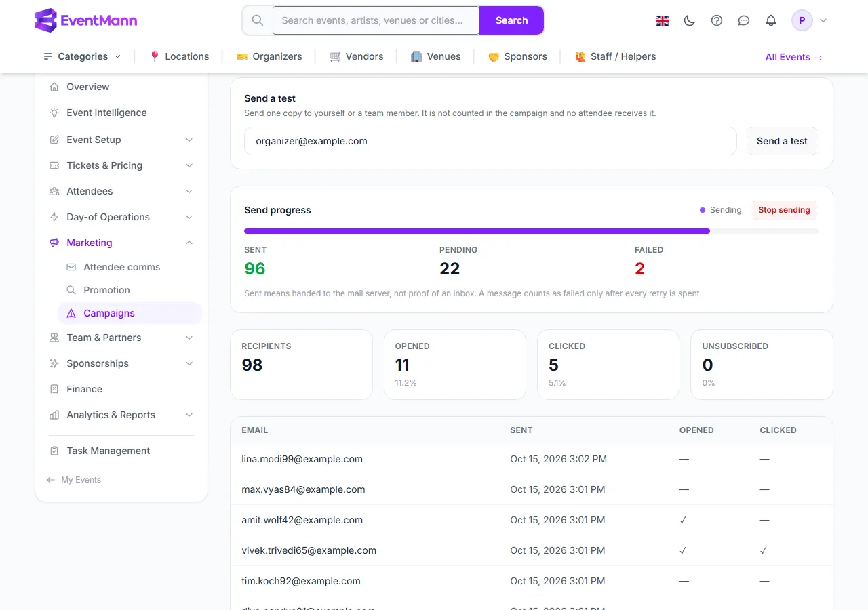This screenshot has width=868, height=610.
Task: Click Stop sending button
Action: [x=784, y=210]
